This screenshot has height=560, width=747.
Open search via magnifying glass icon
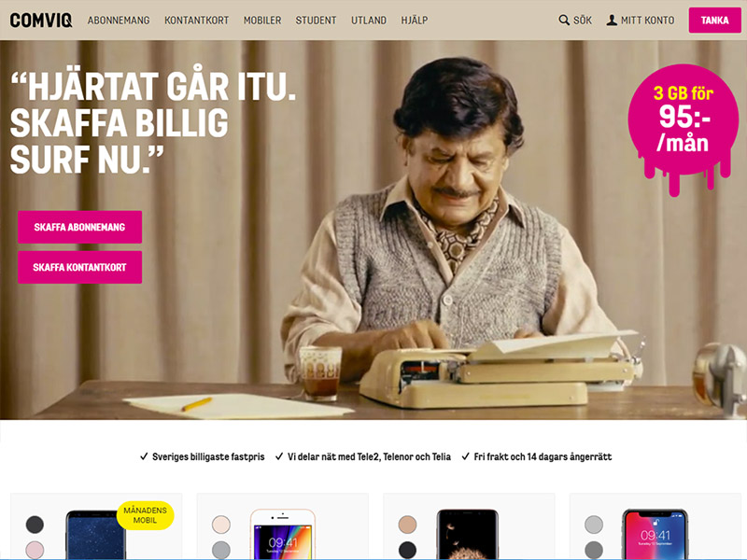pos(564,20)
